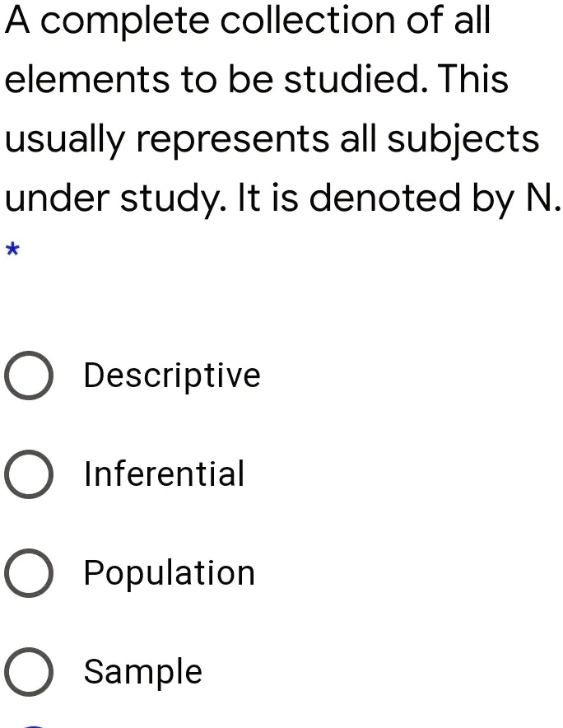Click the 'A complete collection of all' line

(x=247, y=20)
